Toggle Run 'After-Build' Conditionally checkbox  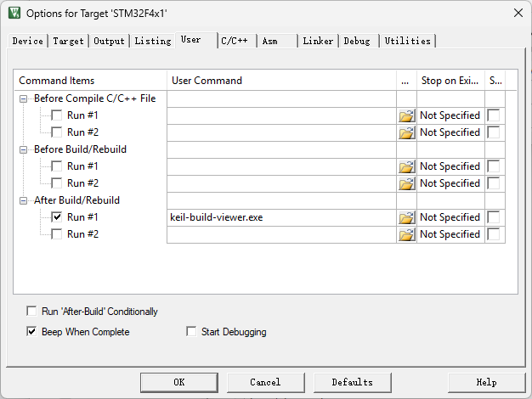pos(31,311)
